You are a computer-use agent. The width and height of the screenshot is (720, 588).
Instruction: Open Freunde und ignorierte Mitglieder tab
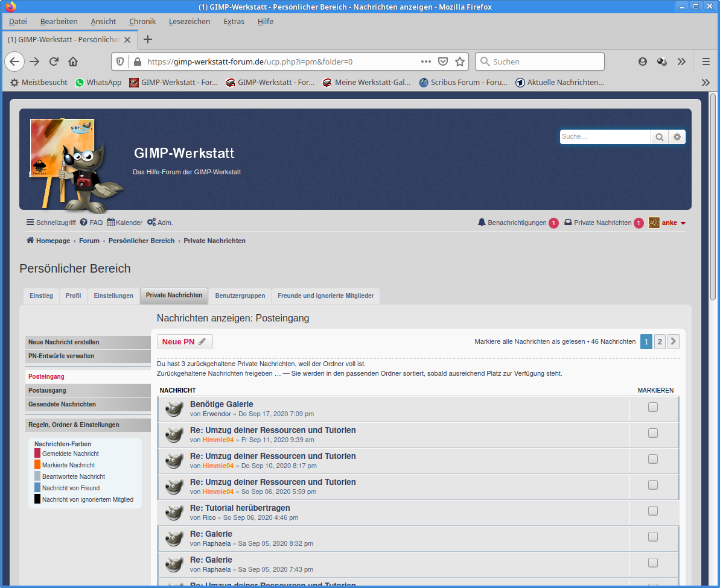325,296
